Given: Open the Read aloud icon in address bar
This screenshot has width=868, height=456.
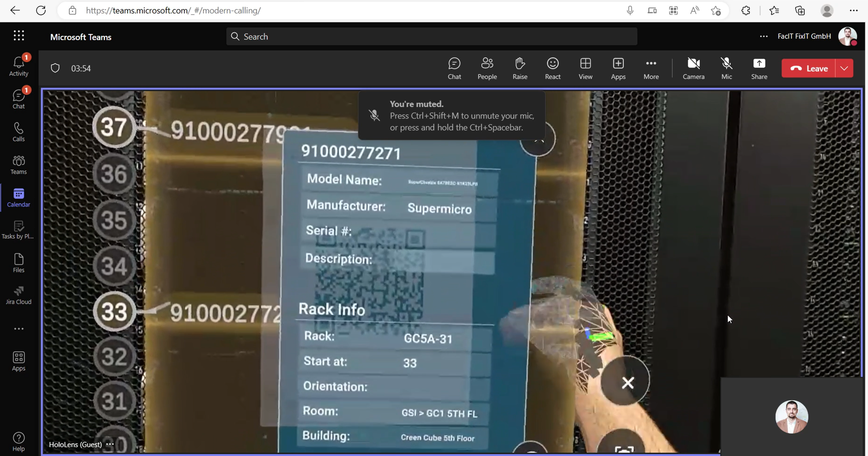Looking at the screenshot, I should tap(694, 10).
